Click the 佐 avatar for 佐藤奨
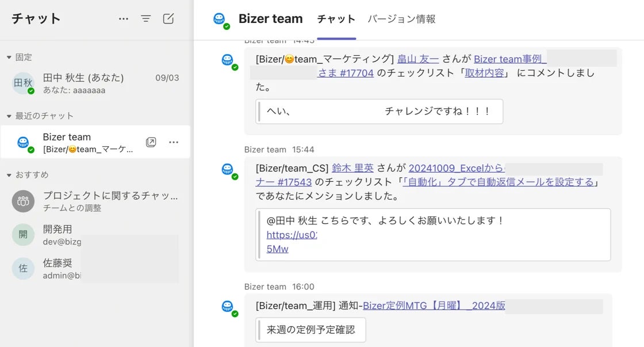This screenshot has height=347, width=644. click(x=23, y=269)
